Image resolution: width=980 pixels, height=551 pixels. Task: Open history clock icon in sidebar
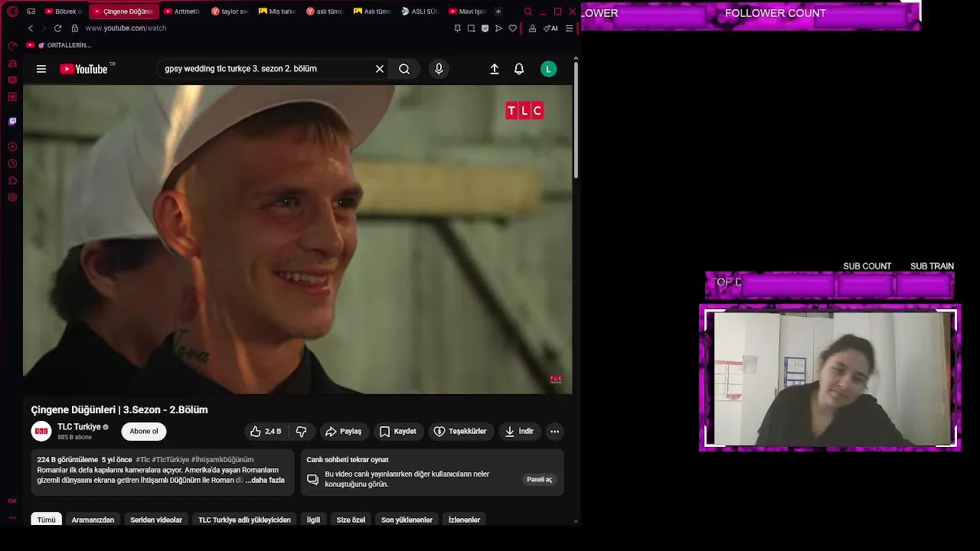point(12,164)
